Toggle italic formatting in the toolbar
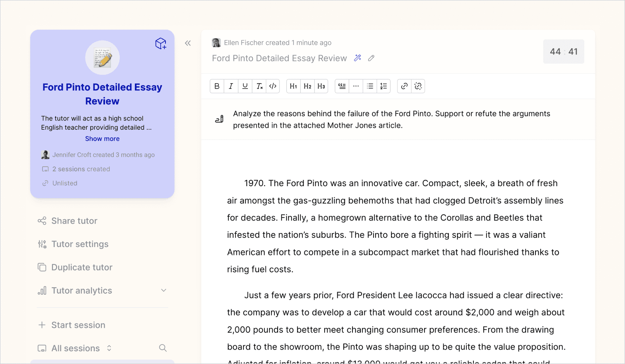Image resolution: width=625 pixels, height=364 pixels. tap(231, 86)
